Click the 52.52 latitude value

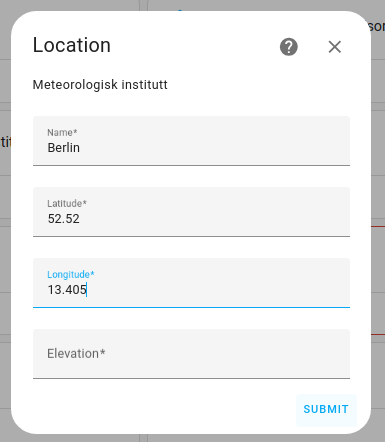tap(64, 219)
